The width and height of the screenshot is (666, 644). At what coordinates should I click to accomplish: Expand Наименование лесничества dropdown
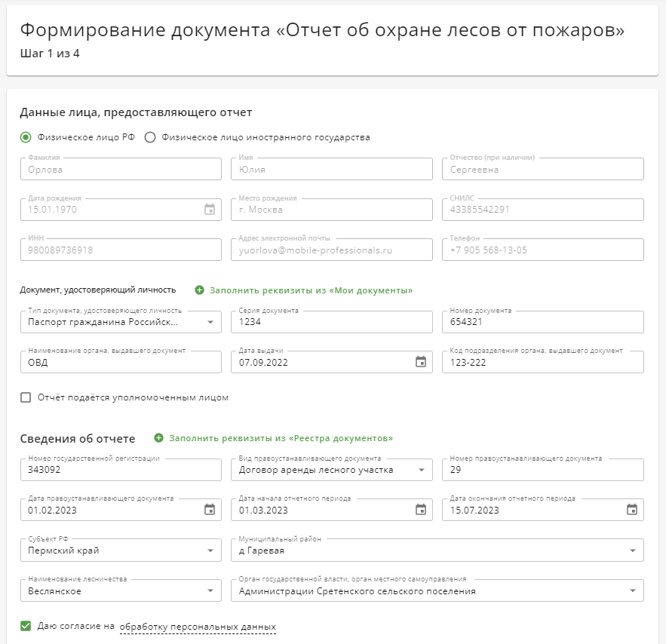click(x=121, y=590)
